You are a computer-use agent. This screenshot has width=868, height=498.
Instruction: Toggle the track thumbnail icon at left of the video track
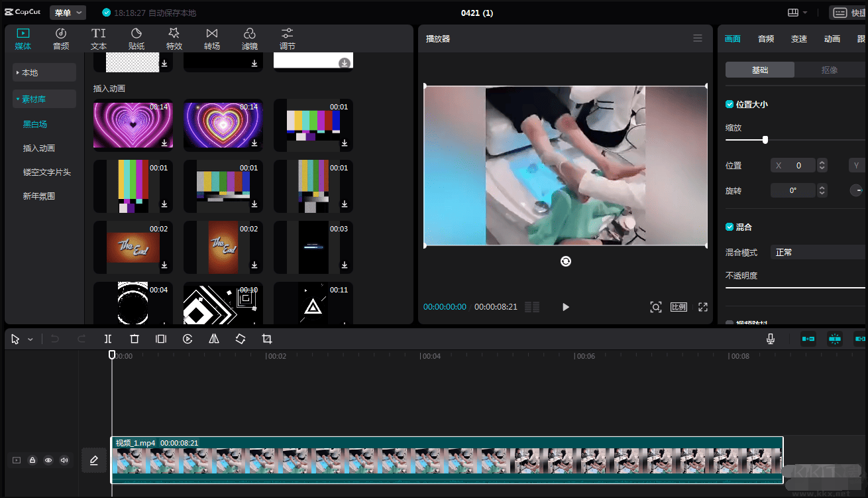point(17,460)
